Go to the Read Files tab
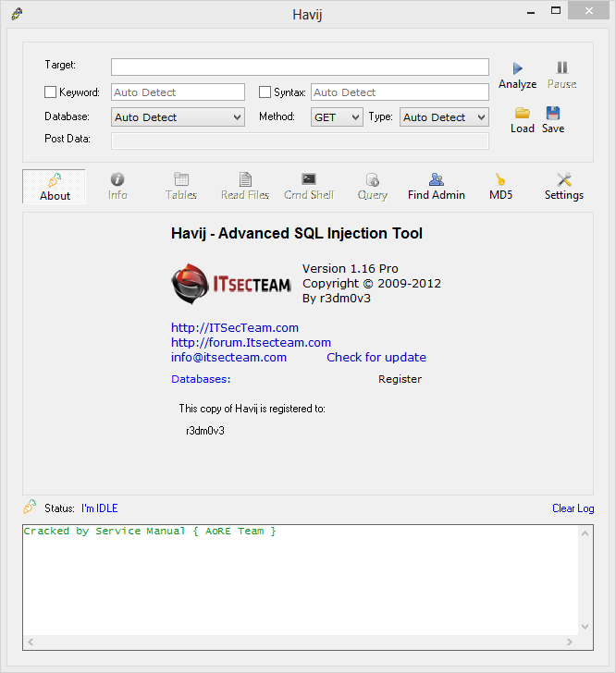This screenshot has width=616, height=673. (245, 187)
